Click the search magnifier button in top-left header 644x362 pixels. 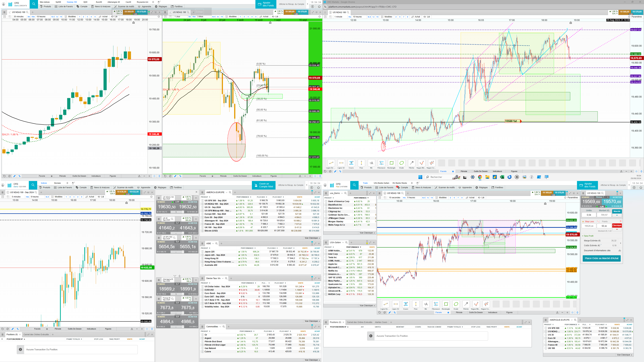34,4
